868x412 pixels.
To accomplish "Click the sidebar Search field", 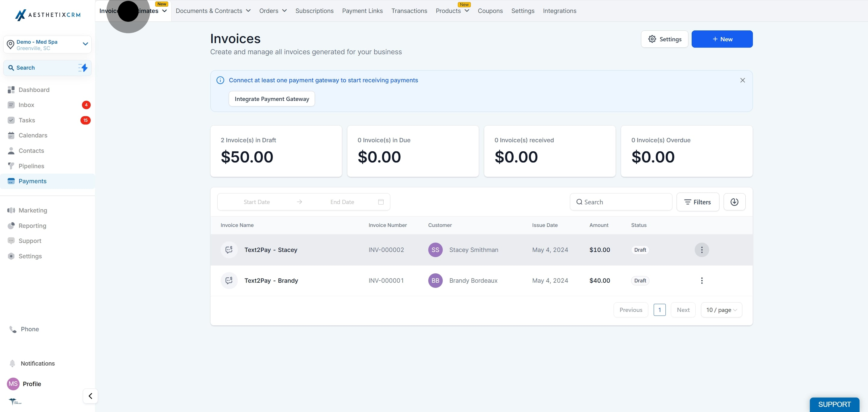I will (x=48, y=68).
